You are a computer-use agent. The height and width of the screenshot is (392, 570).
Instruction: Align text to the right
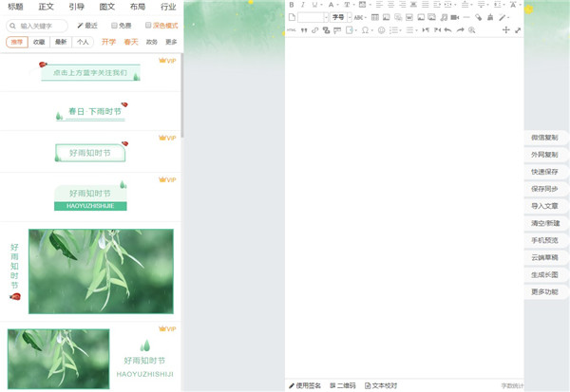(x=403, y=5)
